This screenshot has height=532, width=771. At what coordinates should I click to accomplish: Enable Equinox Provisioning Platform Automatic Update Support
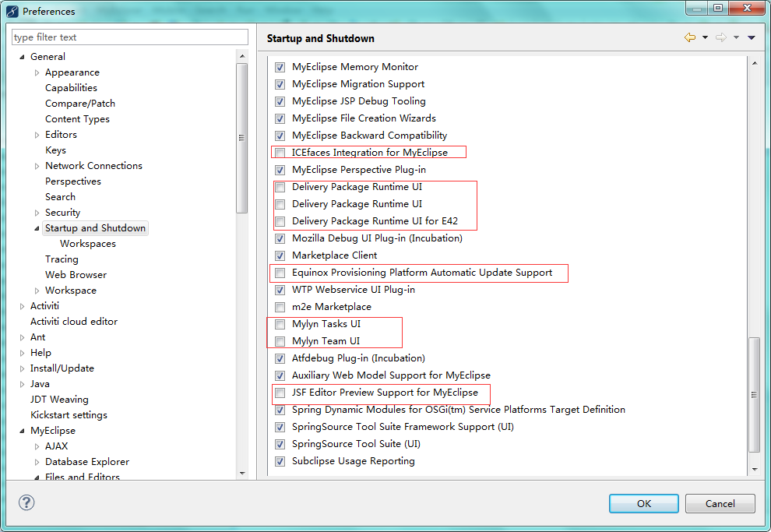(280, 273)
